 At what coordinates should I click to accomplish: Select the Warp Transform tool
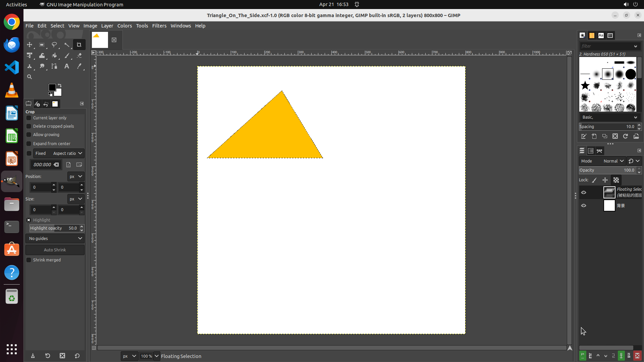pos(42,55)
